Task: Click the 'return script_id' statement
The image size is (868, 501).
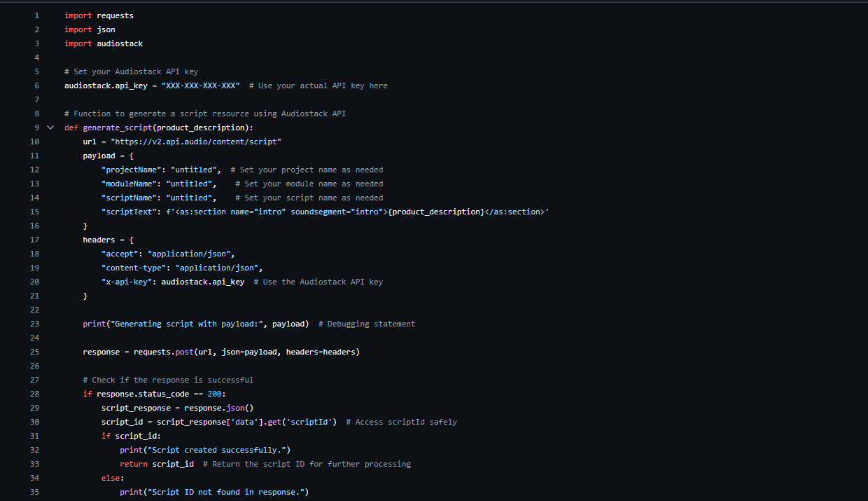Action: [x=157, y=464]
